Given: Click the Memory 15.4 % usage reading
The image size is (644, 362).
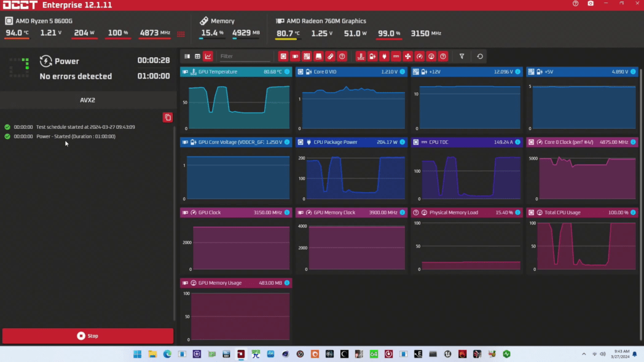Looking at the screenshot, I should click(x=212, y=33).
